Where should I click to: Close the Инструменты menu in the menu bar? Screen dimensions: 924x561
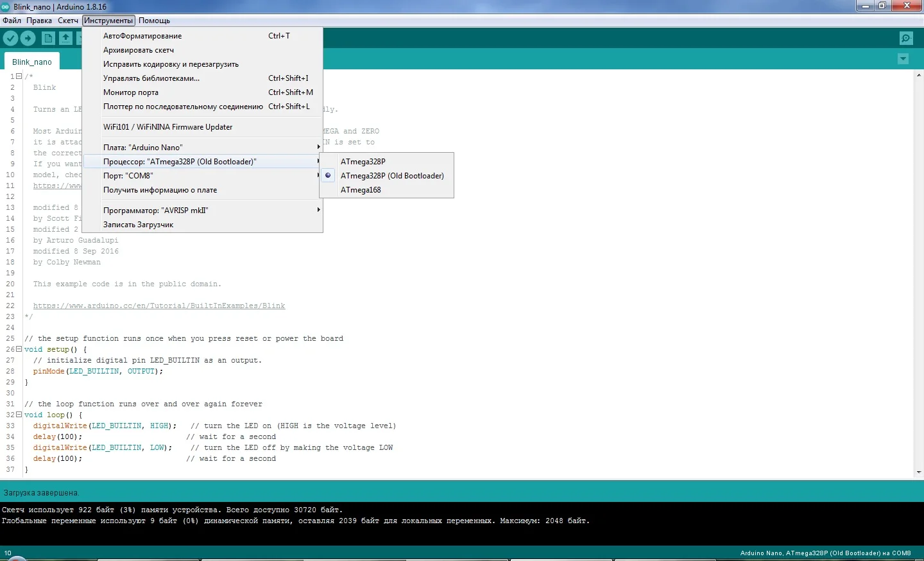point(108,21)
